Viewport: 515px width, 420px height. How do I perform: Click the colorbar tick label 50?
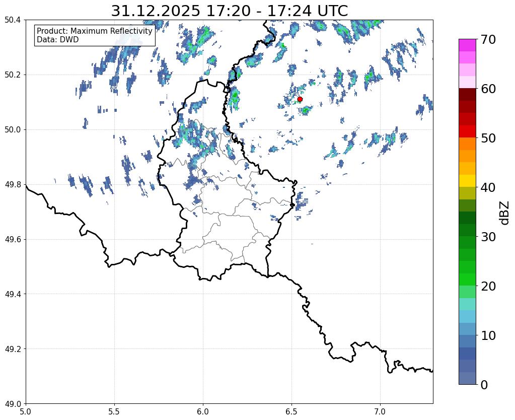(x=488, y=138)
